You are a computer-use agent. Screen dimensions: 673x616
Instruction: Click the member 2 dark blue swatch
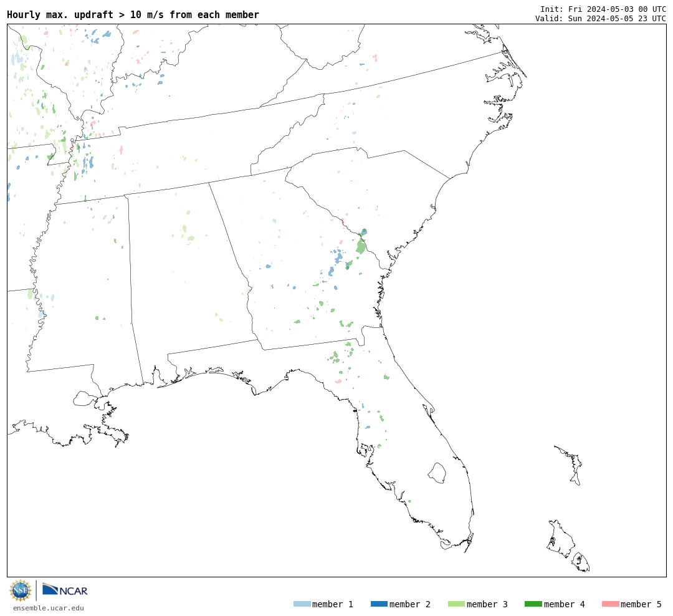tap(379, 604)
